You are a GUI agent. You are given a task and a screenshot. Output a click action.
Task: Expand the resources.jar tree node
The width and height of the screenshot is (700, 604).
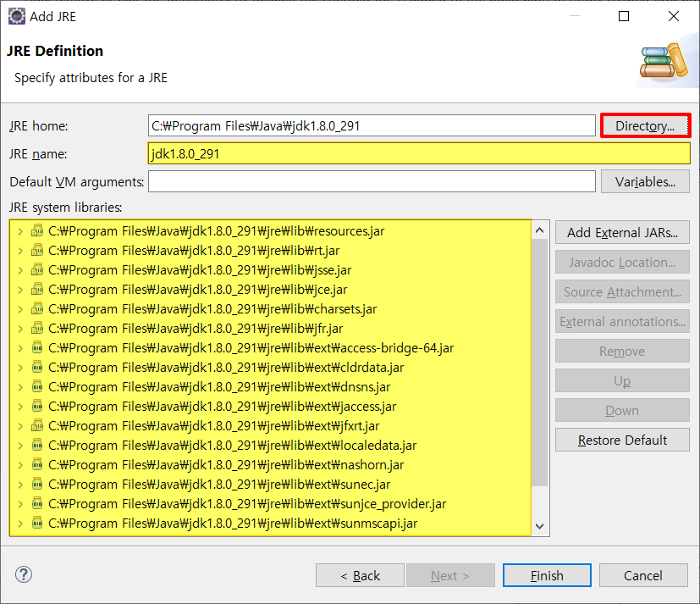coord(20,231)
